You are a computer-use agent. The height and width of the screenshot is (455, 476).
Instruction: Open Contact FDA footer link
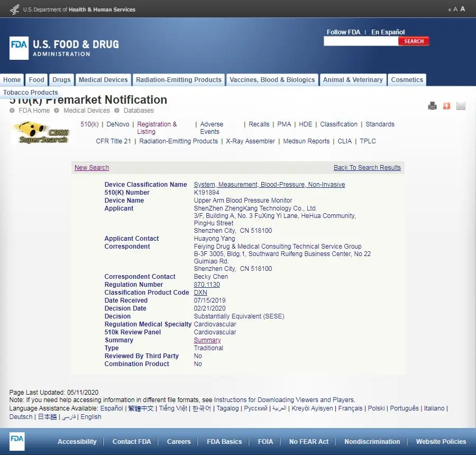(132, 442)
